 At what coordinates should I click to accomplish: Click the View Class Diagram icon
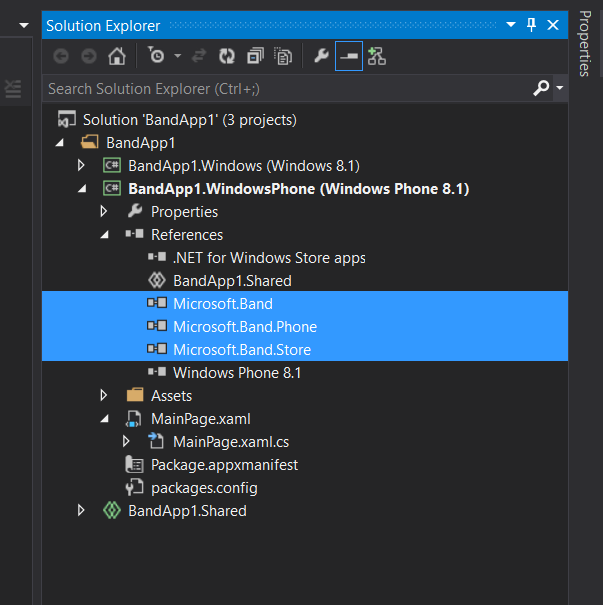377,56
